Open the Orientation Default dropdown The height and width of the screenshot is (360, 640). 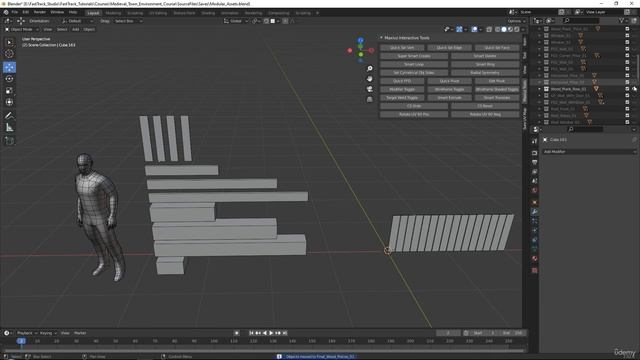(x=77, y=21)
